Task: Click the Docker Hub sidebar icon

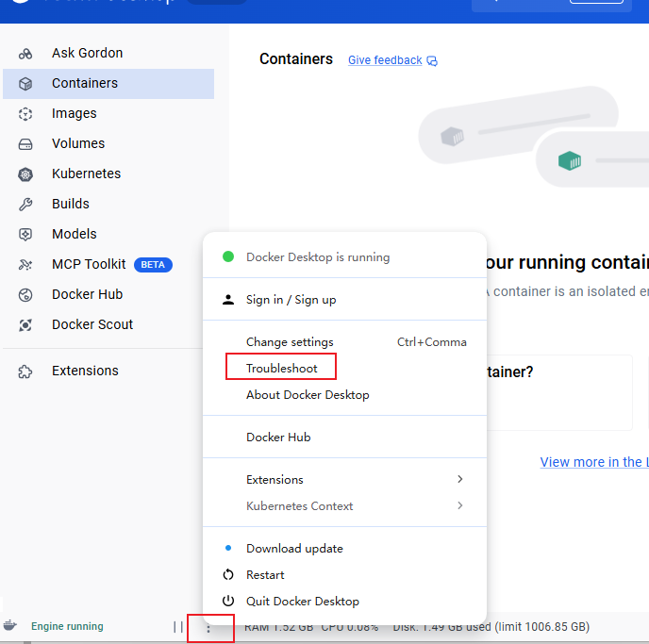Action: [25, 295]
